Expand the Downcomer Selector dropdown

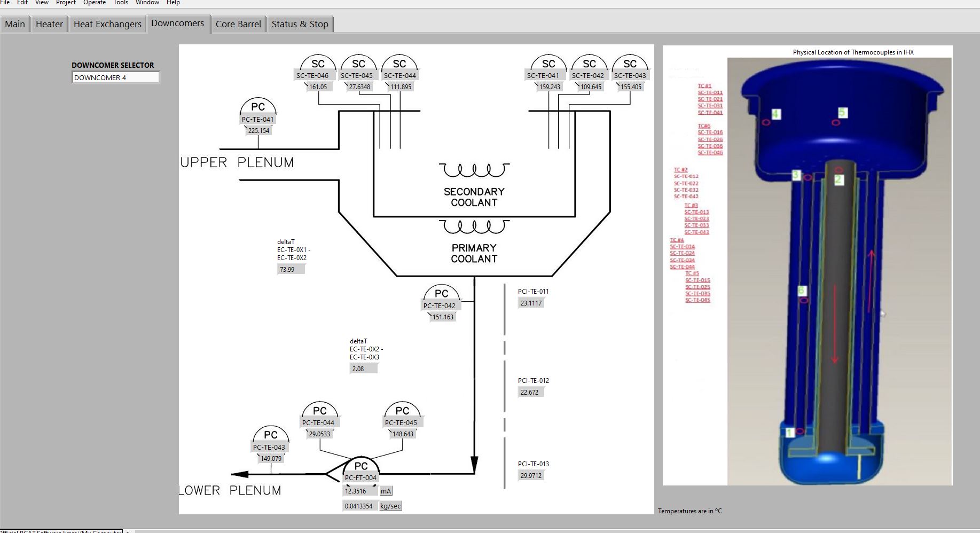[115, 77]
